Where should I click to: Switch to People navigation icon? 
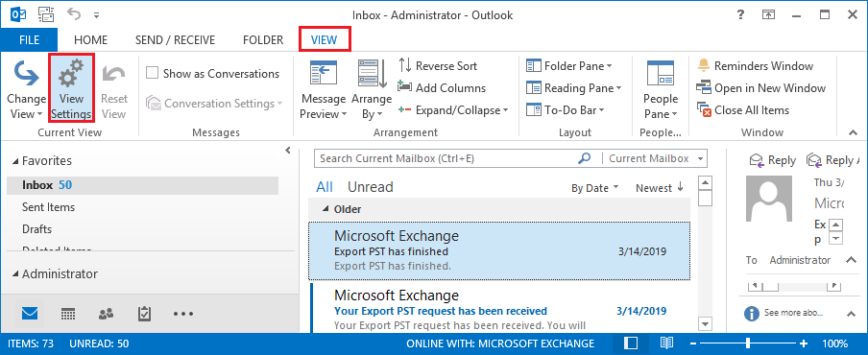coord(106,314)
